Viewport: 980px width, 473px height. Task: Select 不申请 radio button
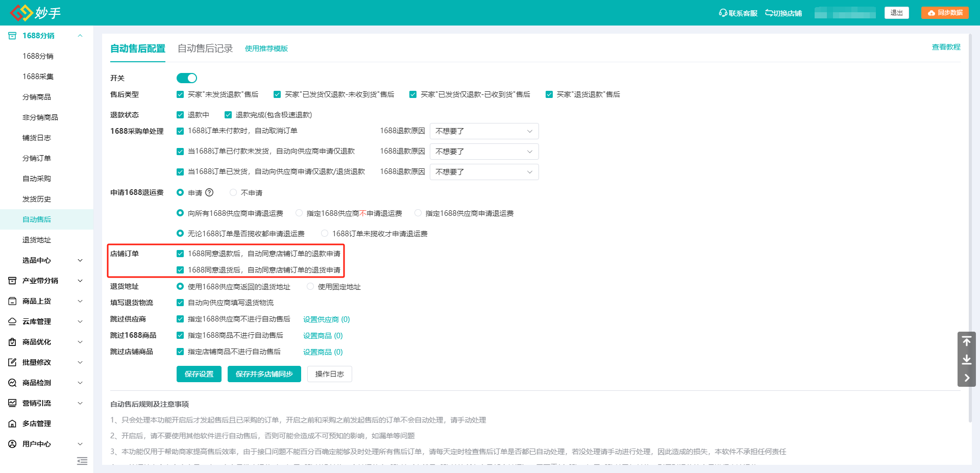click(x=233, y=192)
